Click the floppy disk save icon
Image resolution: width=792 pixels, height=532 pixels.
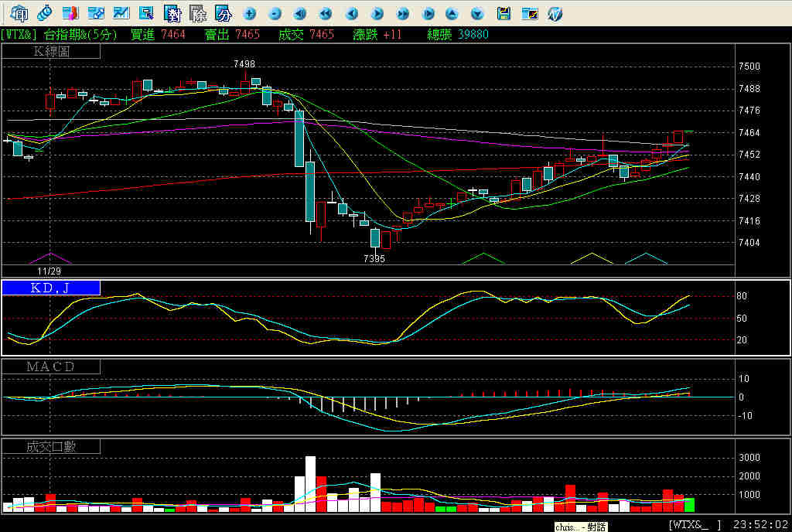click(x=504, y=14)
